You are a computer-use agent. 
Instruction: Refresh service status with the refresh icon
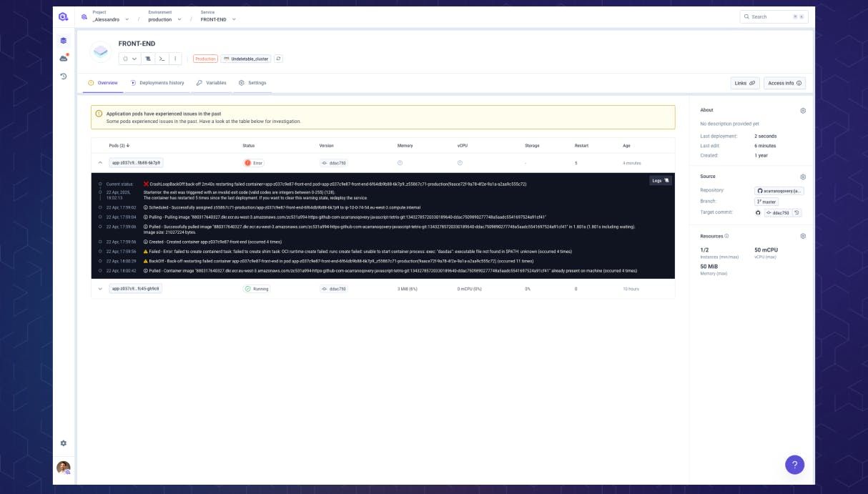[x=277, y=59]
